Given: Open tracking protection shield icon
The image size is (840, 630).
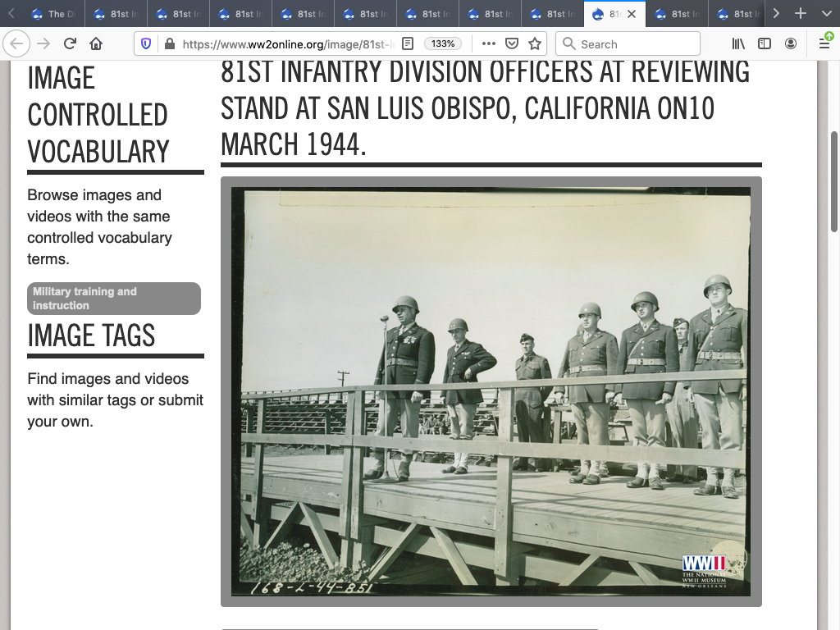Looking at the screenshot, I should coord(147,44).
